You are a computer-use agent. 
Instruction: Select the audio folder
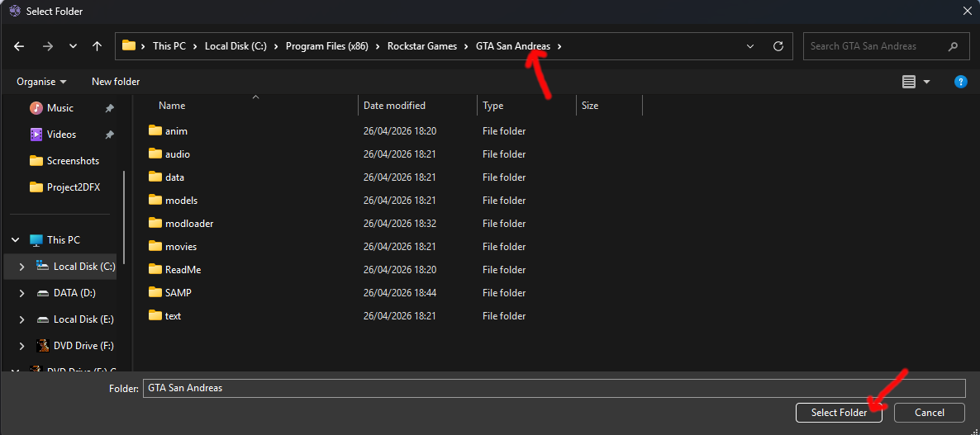click(x=178, y=154)
